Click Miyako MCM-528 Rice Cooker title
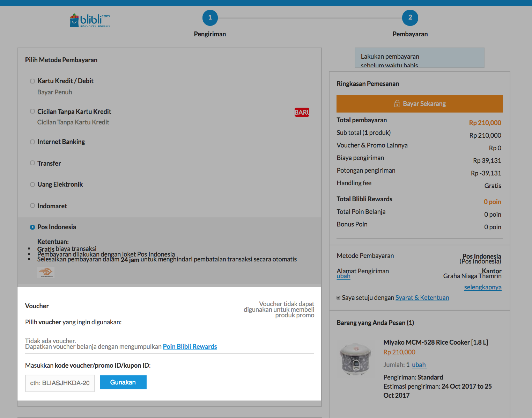This screenshot has width=532, height=418. [x=436, y=342]
